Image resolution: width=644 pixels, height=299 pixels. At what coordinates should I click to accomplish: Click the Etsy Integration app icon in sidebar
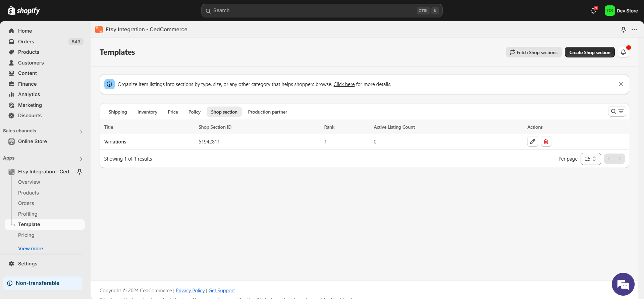[x=11, y=172]
